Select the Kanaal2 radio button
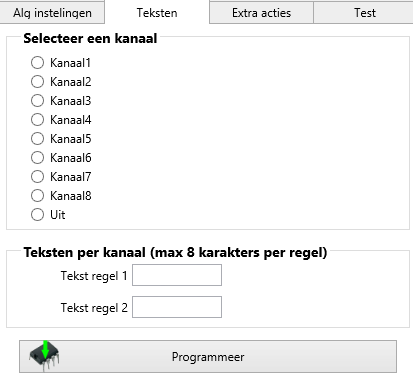Screen dimensions: 413x376 pyautogui.click(x=37, y=81)
